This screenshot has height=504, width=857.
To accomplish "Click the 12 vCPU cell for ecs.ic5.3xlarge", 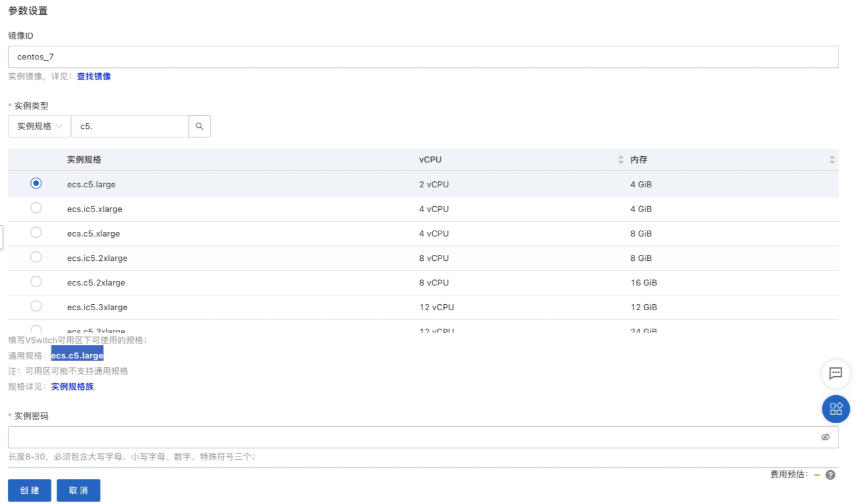I will pyautogui.click(x=437, y=307).
